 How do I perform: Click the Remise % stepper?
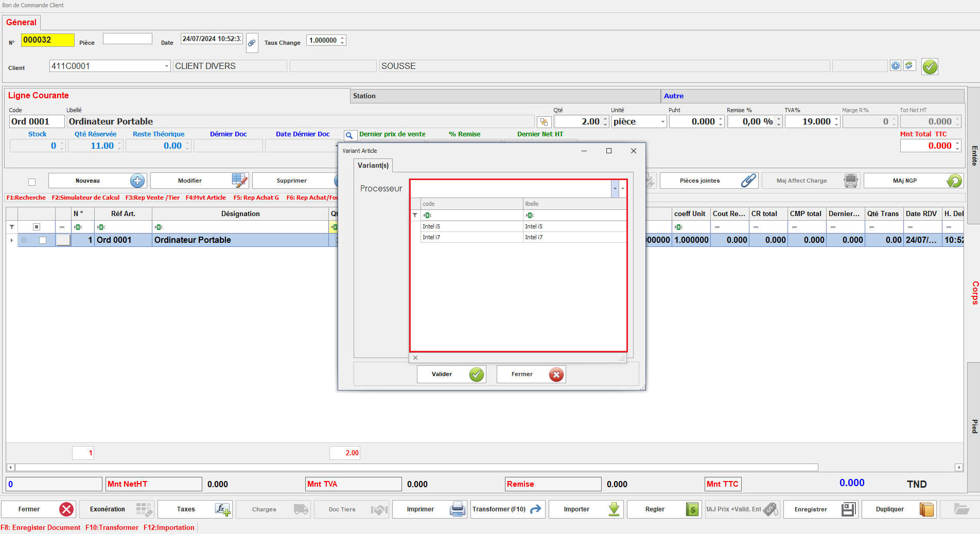click(779, 122)
